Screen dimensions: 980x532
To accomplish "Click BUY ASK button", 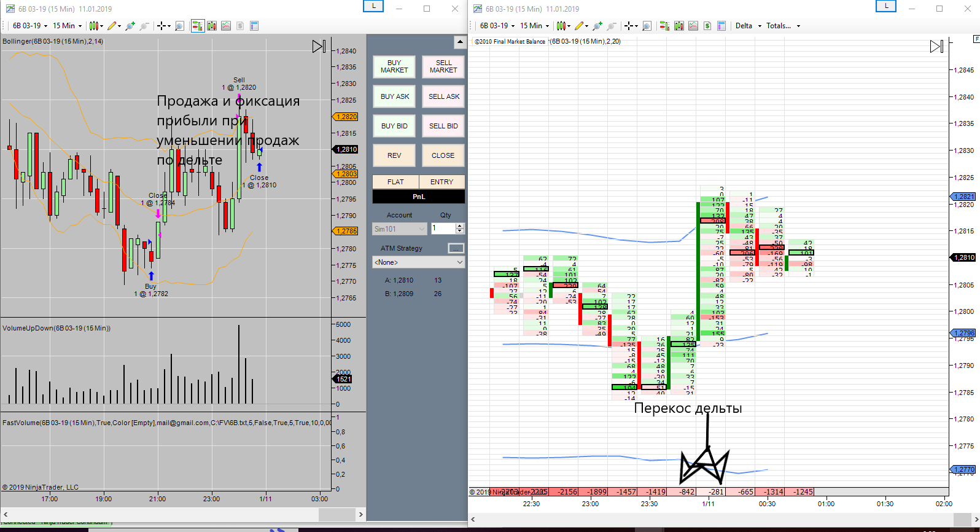I will [x=394, y=96].
